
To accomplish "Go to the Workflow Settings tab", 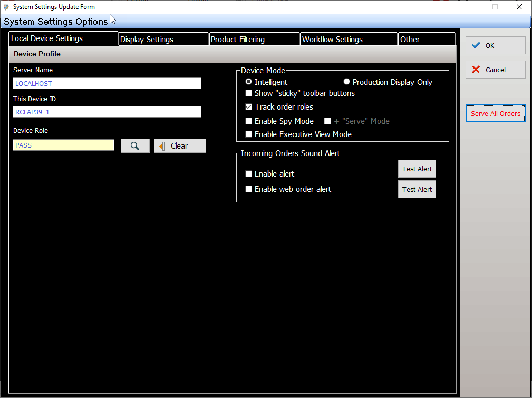I will click(x=349, y=39).
